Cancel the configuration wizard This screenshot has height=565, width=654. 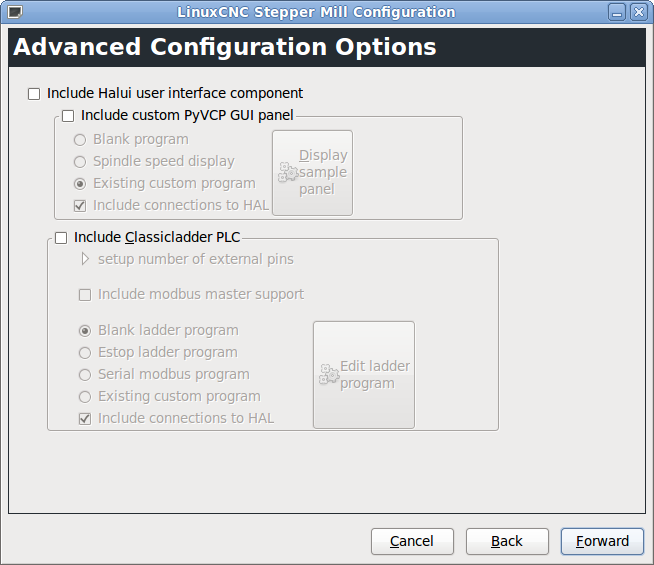point(412,541)
